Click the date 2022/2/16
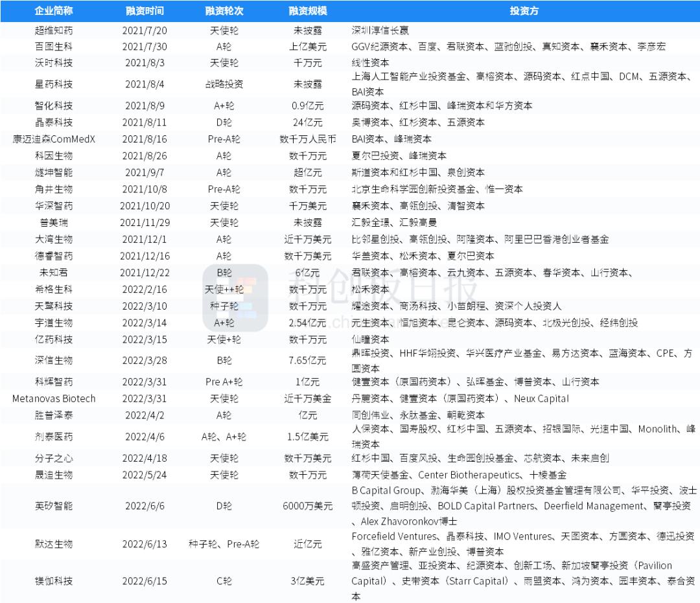Viewport: 700px width, 603px height. [x=145, y=290]
